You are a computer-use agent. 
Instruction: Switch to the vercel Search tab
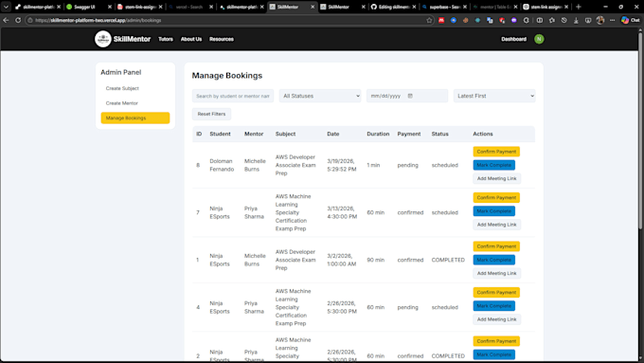(190, 7)
